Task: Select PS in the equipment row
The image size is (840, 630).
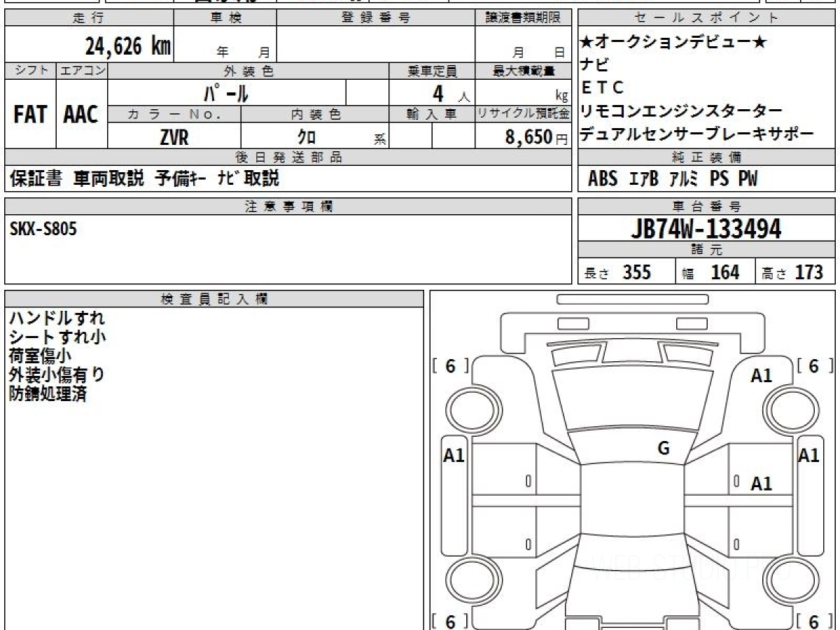Action: (x=720, y=179)
